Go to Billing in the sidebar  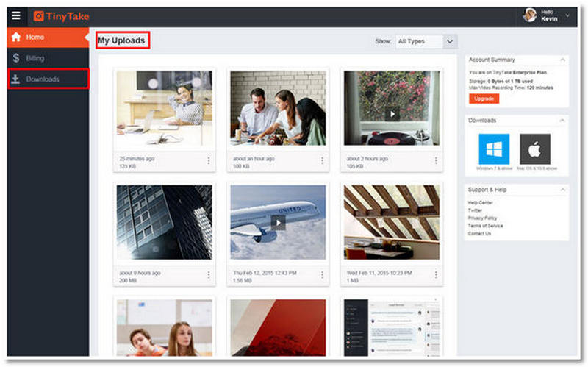coord(35,58)
